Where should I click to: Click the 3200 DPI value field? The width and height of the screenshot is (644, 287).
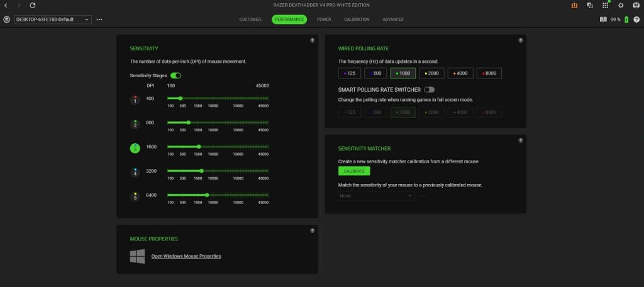[152, 171]
